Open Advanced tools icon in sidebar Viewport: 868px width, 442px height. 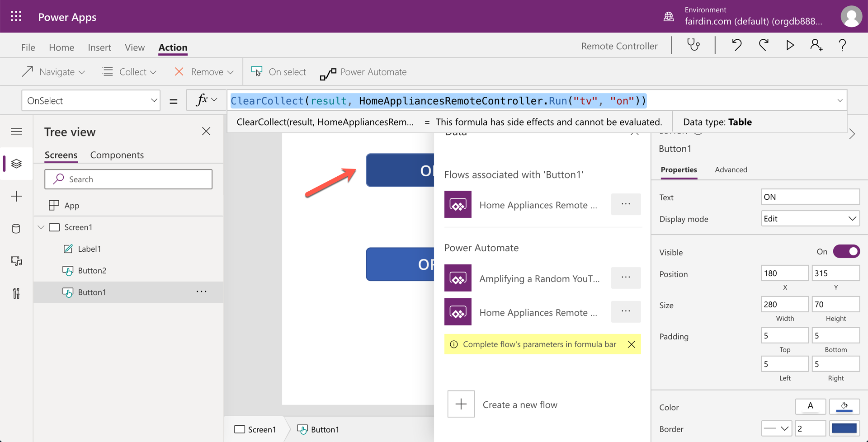point(16,294)
